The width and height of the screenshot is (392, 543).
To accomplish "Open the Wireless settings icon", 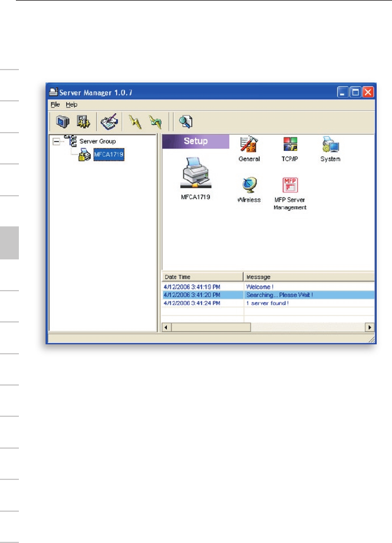I will coord(249,187).
